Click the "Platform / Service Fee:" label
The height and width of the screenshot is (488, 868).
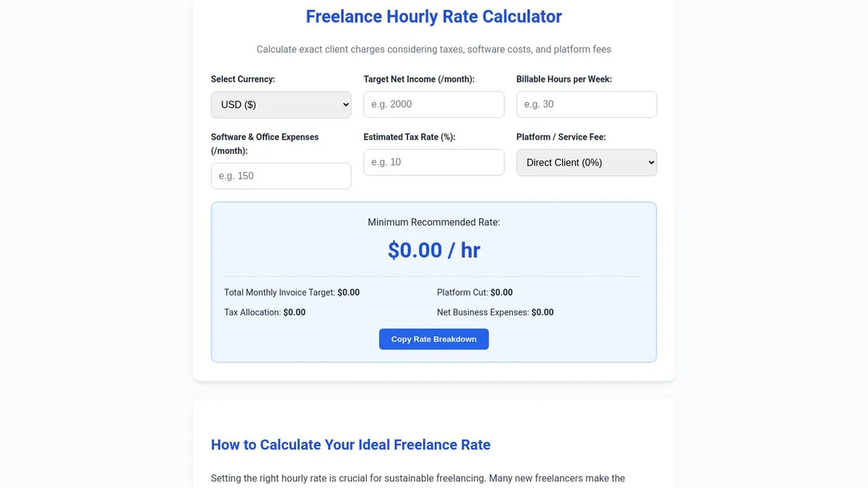pos(561,137)
